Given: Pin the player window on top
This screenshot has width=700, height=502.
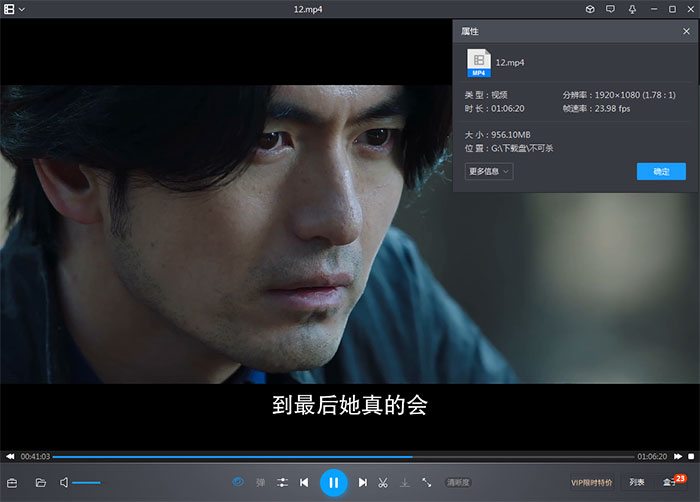Looking at the screenshot, I should point(632,9).
